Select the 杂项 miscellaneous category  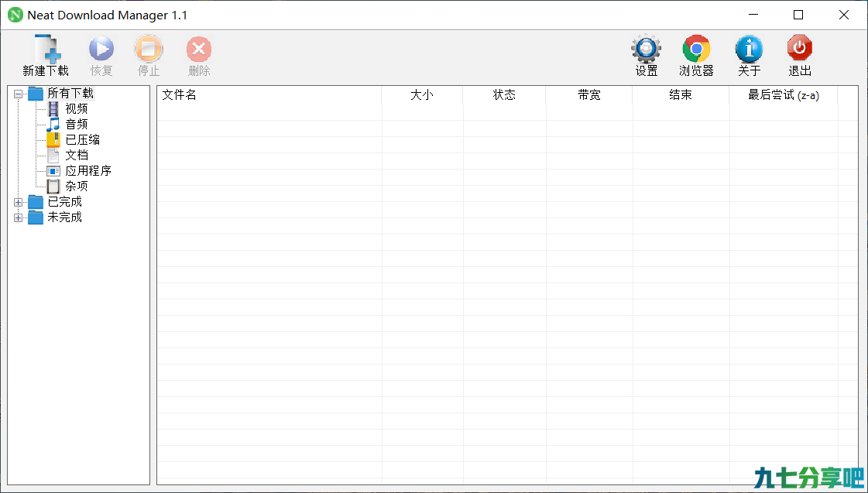pyautogui.click(x=77, y=187)
